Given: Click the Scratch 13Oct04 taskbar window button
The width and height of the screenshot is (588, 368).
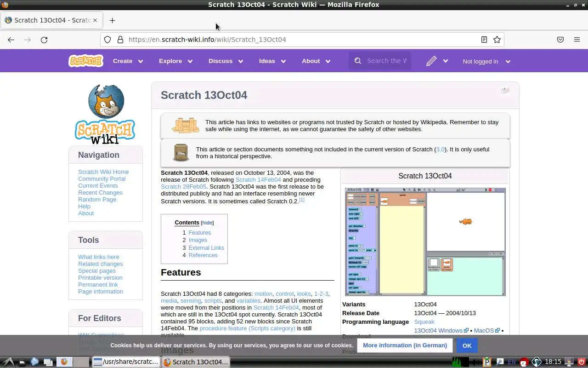Looking at the screenshot, I should 196,362.
